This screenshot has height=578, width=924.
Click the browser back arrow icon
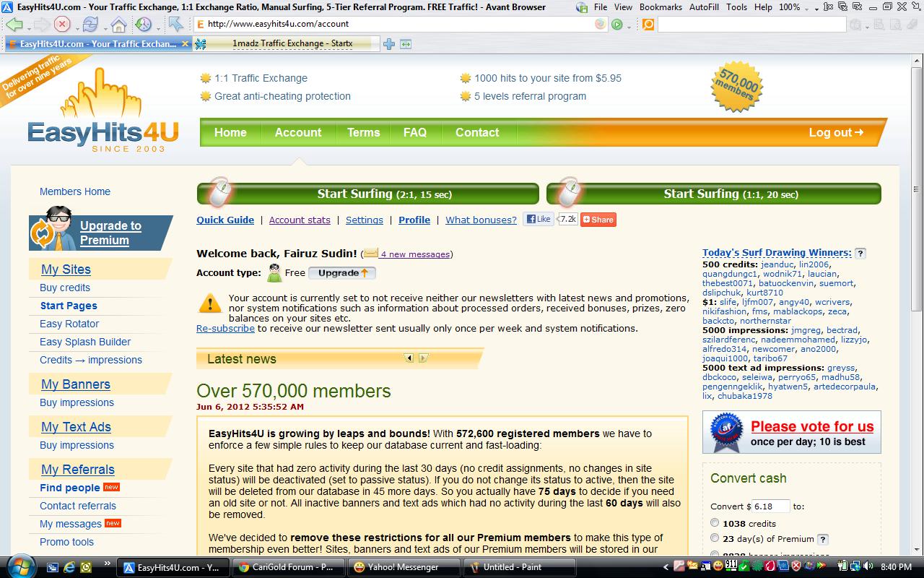(x=14, y=24)
